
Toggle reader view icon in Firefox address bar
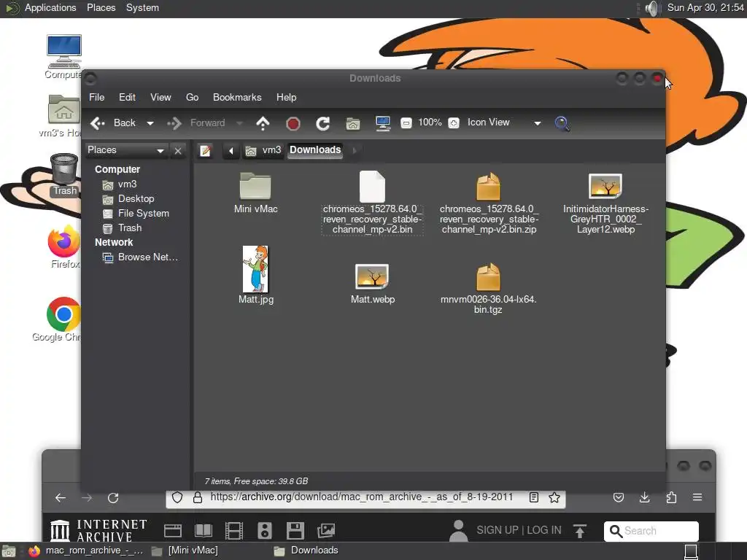coord(533,497)
